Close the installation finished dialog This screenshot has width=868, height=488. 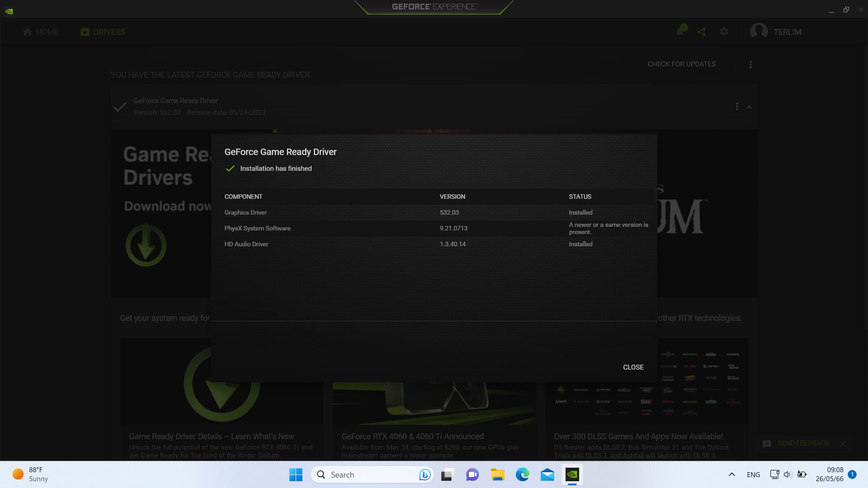coord(633,367)
